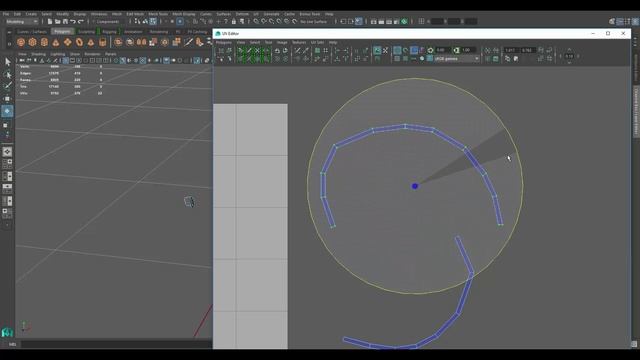Click the New Scene icon
This screenshot has height=360, width=640.
(50, 21)
